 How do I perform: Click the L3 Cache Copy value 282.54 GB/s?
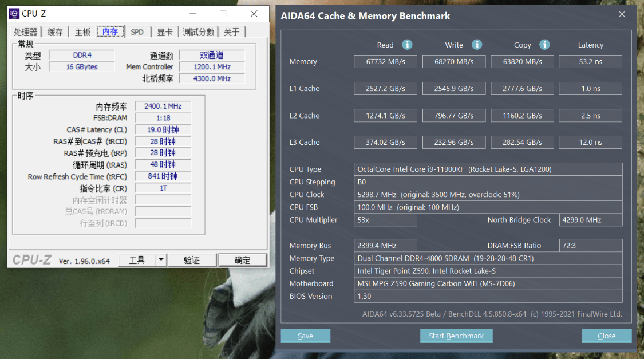tap(523, 142)
